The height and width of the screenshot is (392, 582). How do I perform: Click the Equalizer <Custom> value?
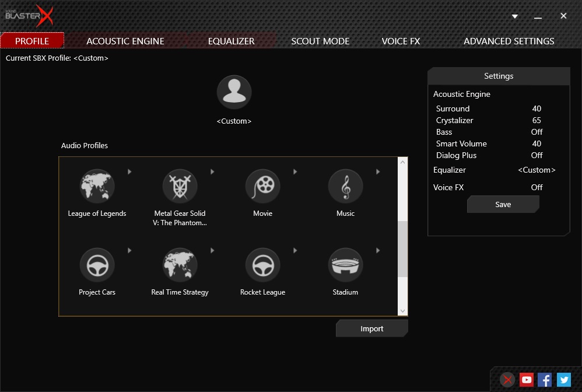[x=537, y=170]
